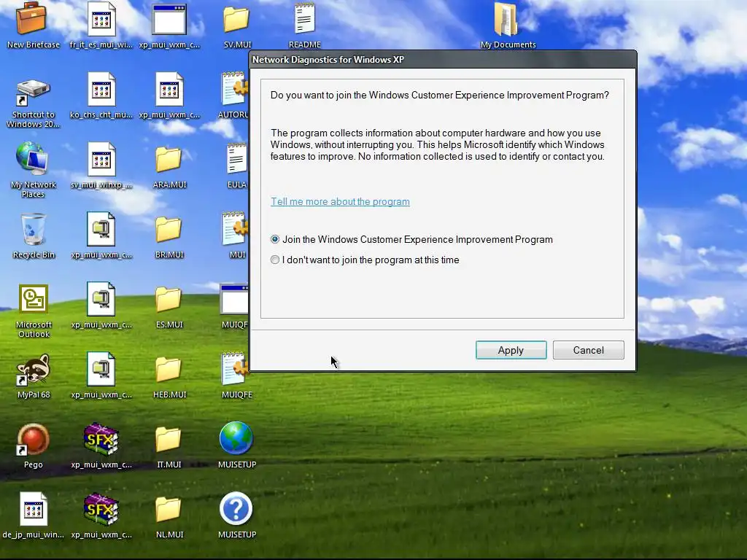The height and width of the screenshot is (560, 747).
Task: Select the SV.MUI folder icon
Action: [237, 19]
